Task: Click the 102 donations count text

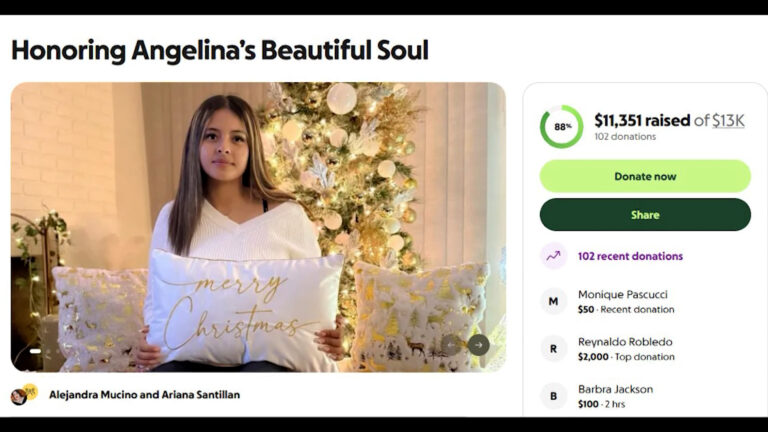Action: [x=625, y=137]
